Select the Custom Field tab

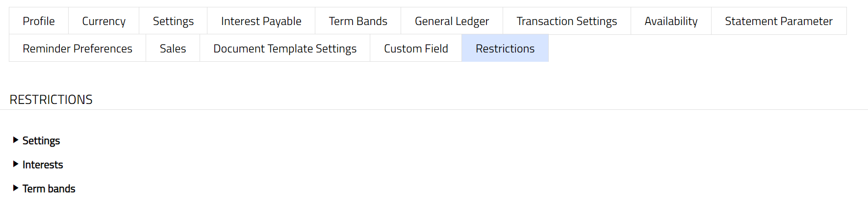pos(416,49)
